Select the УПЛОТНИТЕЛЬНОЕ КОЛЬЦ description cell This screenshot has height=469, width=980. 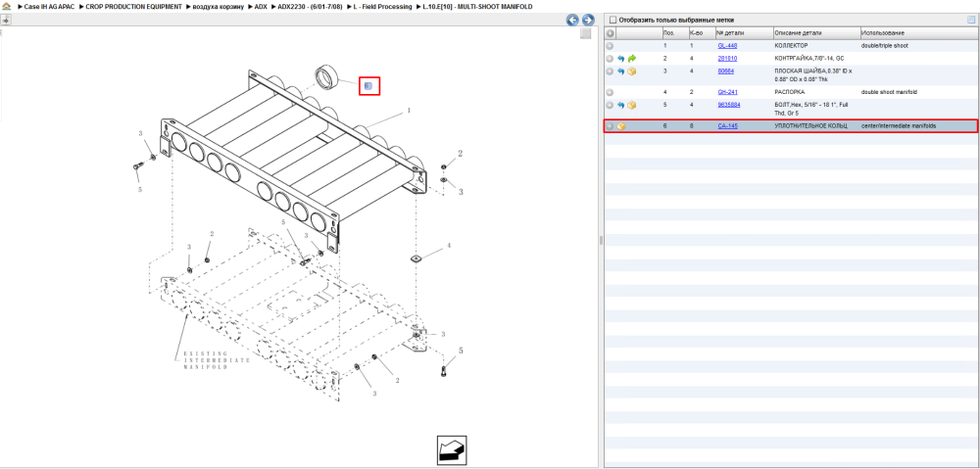pos(810,126)
